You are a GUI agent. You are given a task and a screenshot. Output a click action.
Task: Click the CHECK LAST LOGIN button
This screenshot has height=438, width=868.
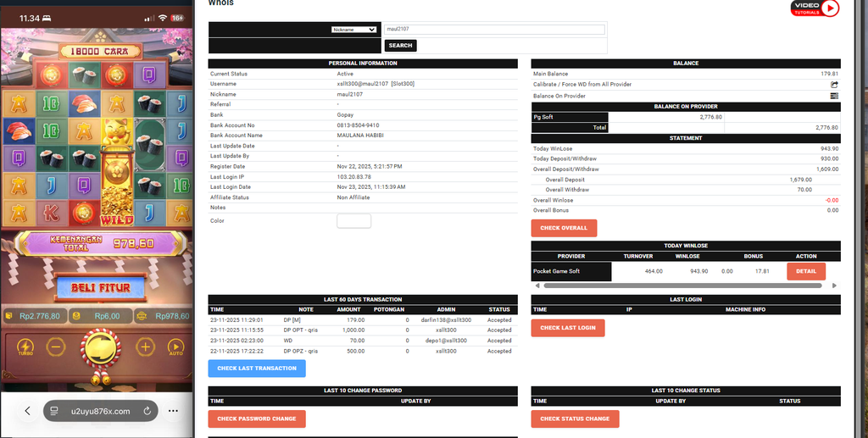[568, 327]
